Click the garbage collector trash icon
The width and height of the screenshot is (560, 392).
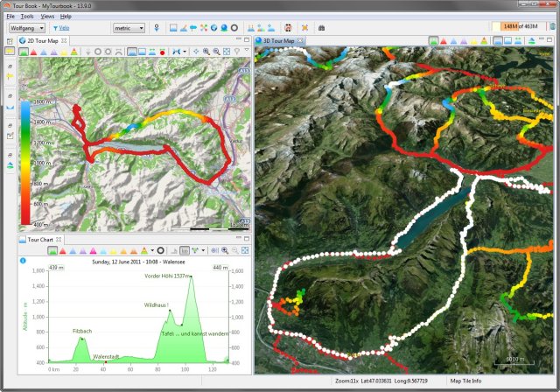552,26
